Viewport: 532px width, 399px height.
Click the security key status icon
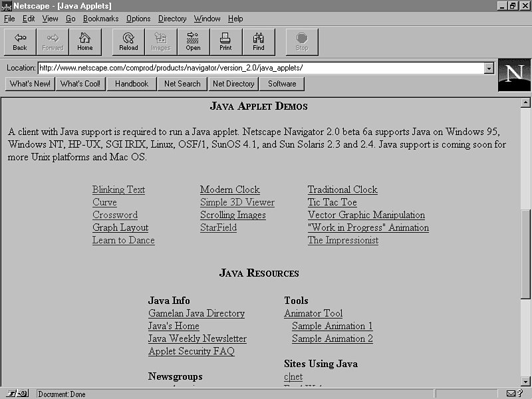(x=17, y=394)
